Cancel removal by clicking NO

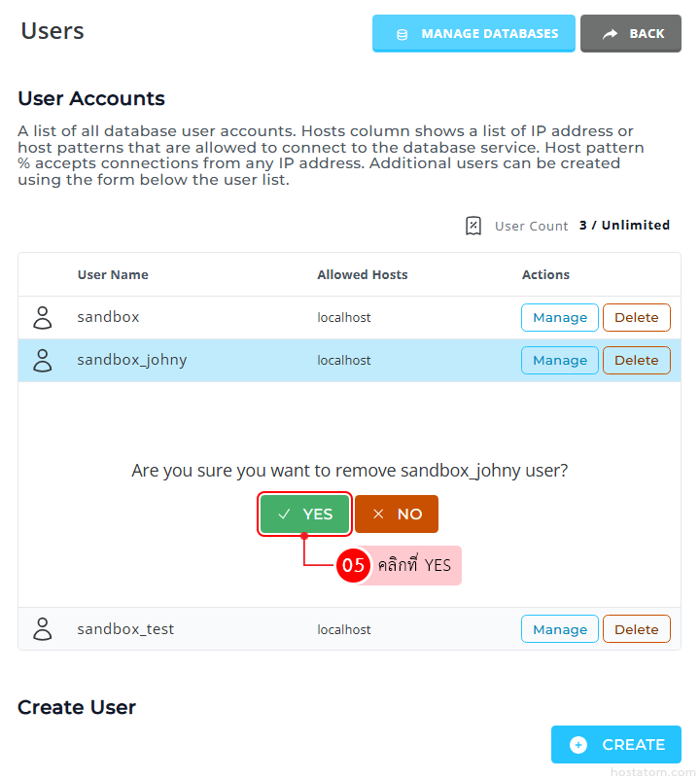click(397, 514)
